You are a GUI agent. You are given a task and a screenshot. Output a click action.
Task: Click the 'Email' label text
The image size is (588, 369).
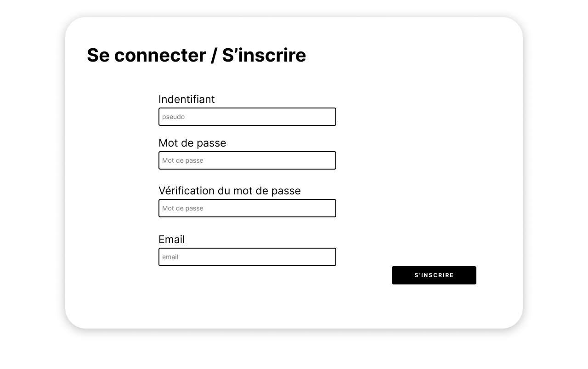[171, 239]
